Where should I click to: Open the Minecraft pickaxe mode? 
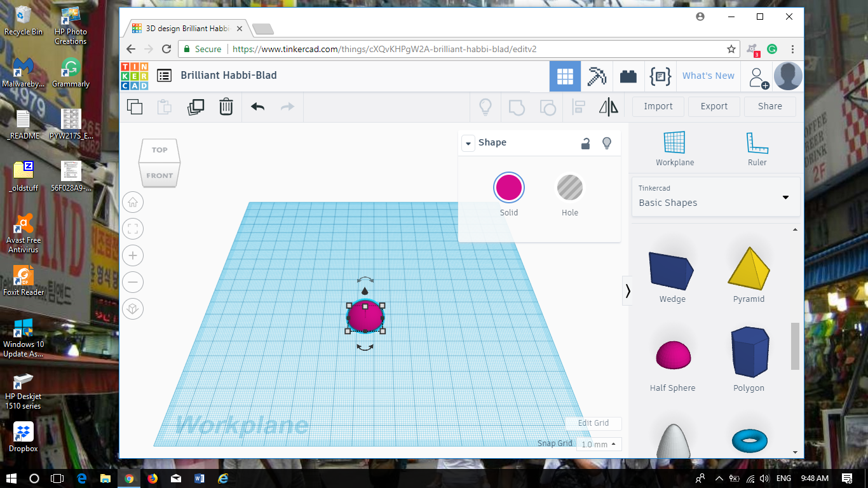coord(597,76)
